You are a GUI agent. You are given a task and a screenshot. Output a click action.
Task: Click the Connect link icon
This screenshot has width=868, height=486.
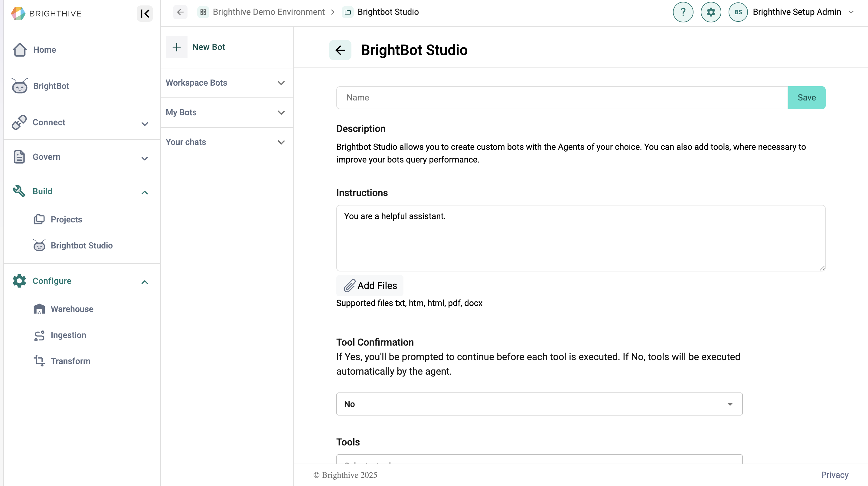pos(19,122)
